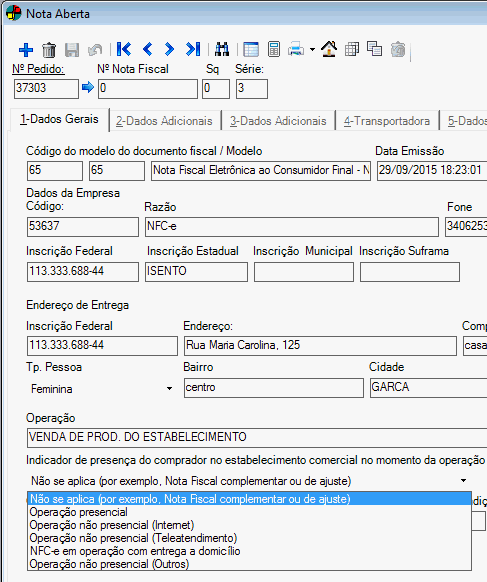Click the second Modelo field showing 65
This screenshot has height=582, width=487.
point(117,171)
